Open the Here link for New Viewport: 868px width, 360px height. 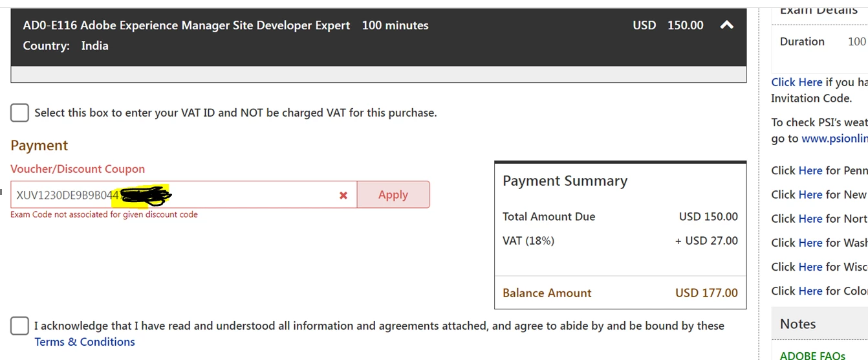[x=810, y=194]
